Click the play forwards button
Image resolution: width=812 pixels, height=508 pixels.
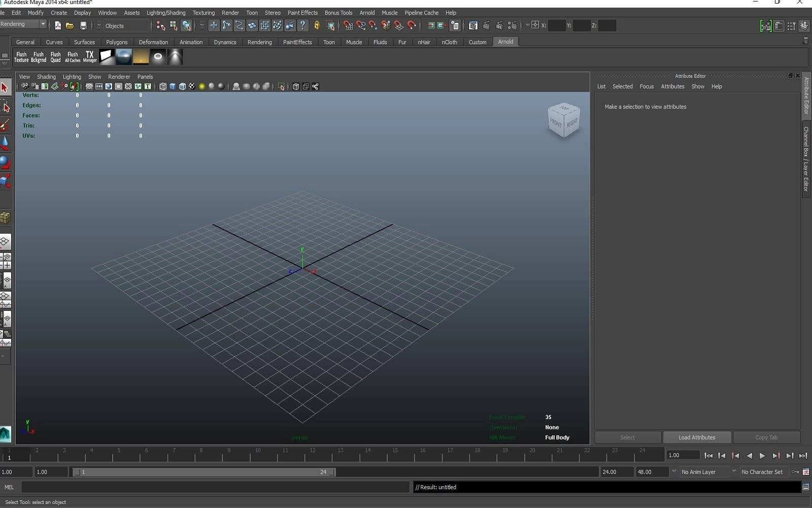pyautogui.click(x=762, y=456)
